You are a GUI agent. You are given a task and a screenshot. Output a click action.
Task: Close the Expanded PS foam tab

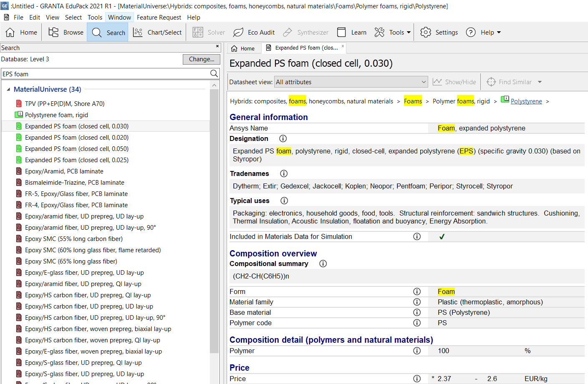click(x=343, y=46)
